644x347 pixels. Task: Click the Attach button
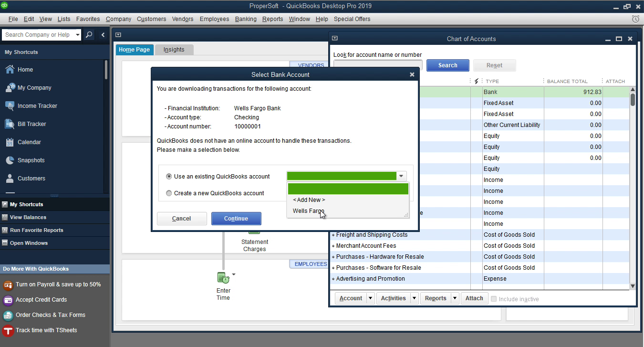click(474, 298)
